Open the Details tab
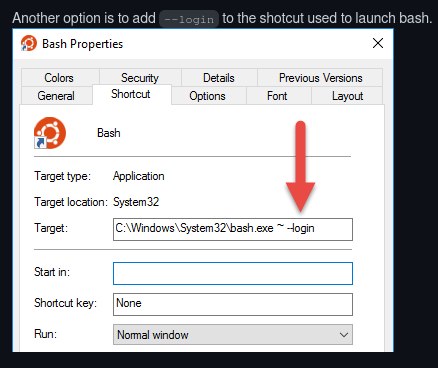 pyautogui.click(x=219, y=77)
